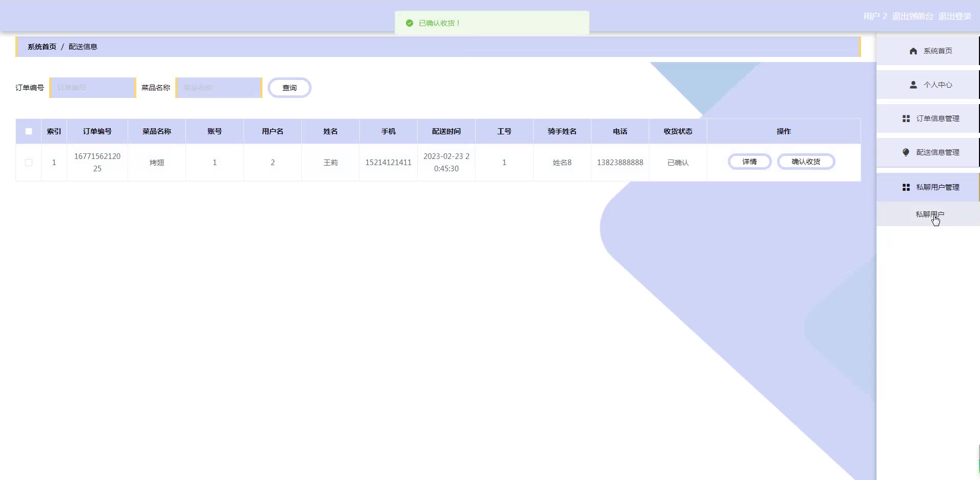Click 退出到前台 link in header

[912, 16]
